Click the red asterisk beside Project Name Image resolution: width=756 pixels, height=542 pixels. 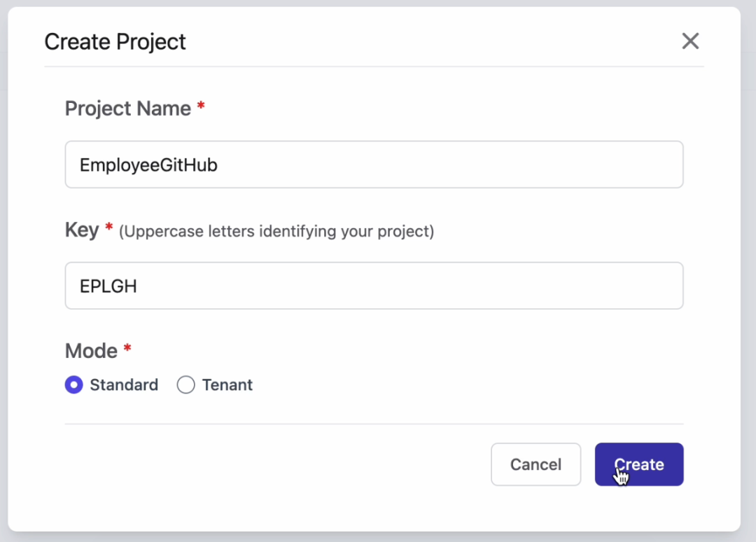pos(201,106)
